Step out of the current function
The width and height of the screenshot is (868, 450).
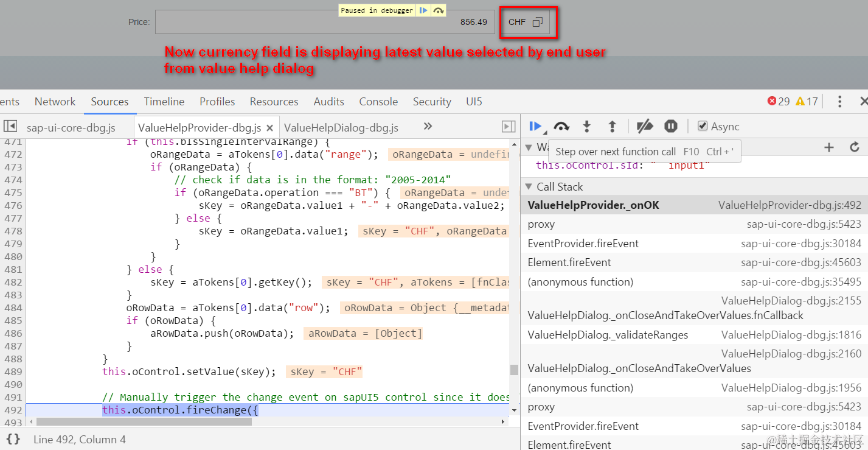tap(612, 126)
